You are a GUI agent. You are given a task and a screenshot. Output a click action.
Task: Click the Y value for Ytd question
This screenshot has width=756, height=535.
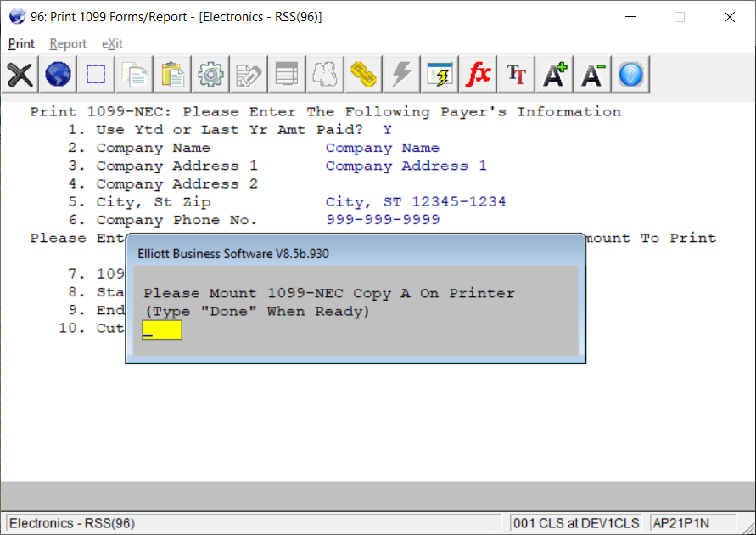tap(387, 130)
